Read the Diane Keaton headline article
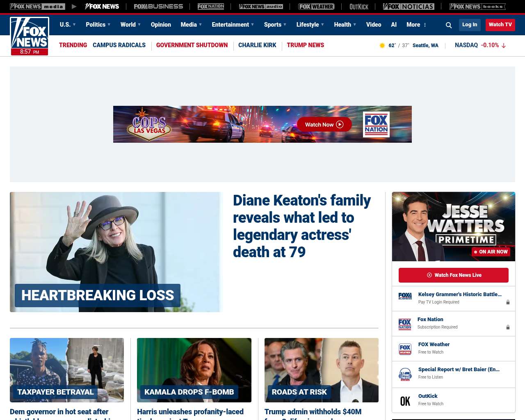 click(x=301, y=226)
